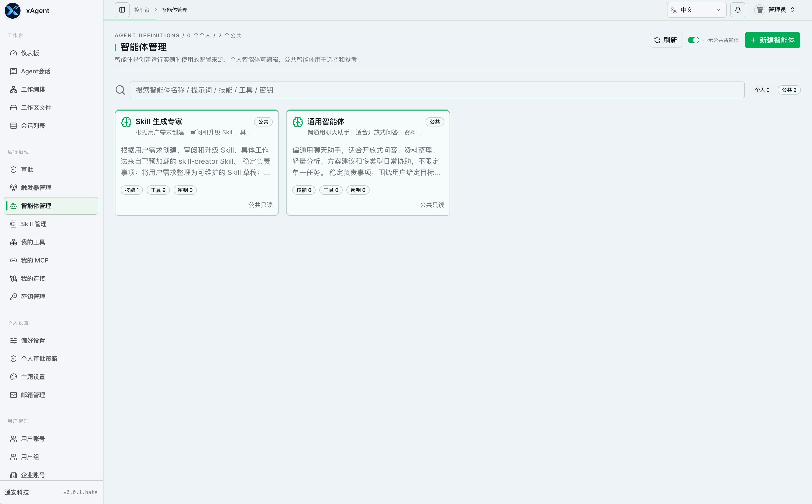
Task: Click the Skill 管理 notebook icon
Action: 13,224
